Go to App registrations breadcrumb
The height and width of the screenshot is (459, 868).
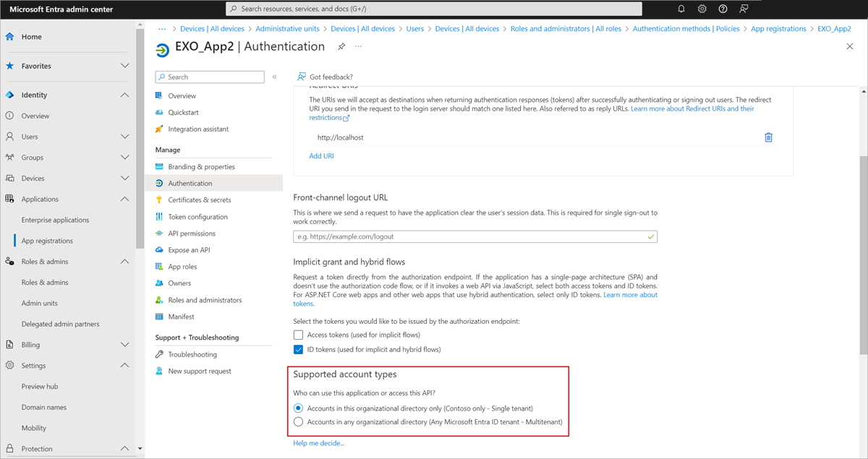pyautogui.click(x=778, y=29)
